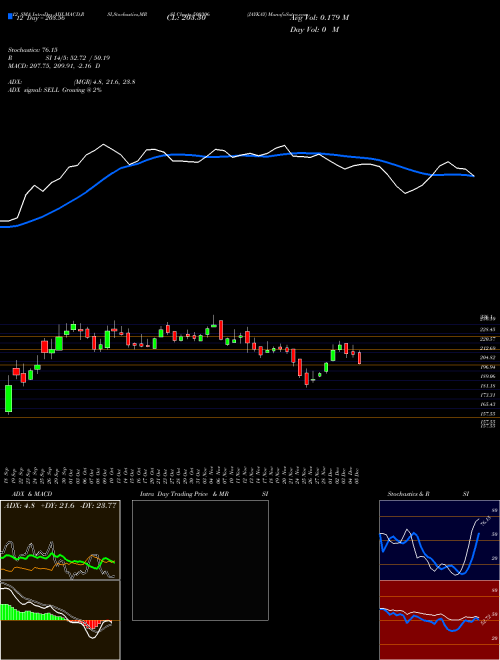Click the '76.13' label on Stochastics curve
Screen dimensions: 500x660
484,521
